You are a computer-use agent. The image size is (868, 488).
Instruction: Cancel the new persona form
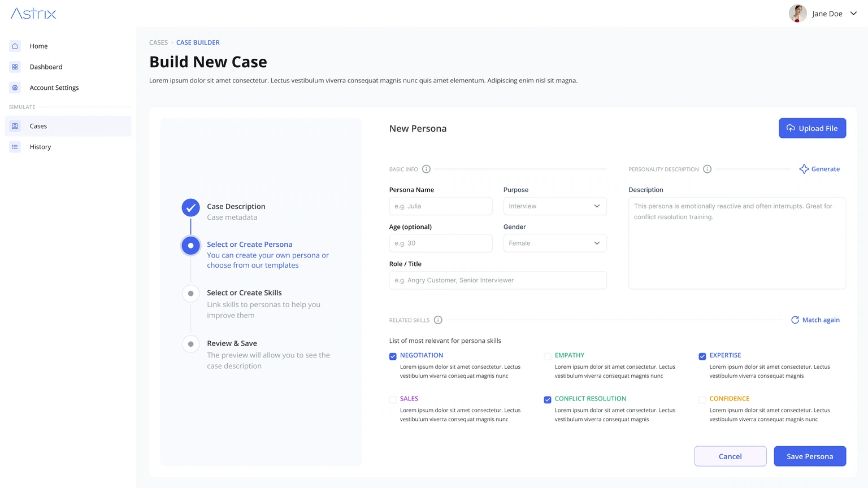(730, 456)
